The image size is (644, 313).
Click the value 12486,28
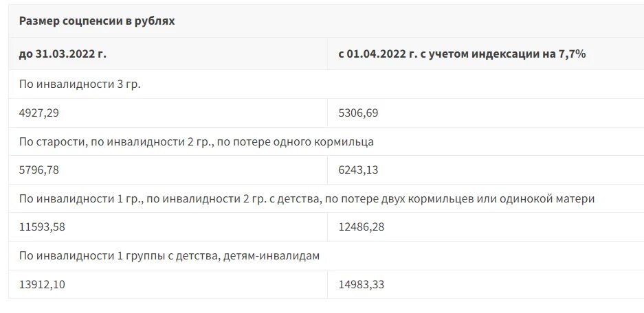(x=362, y=227)
